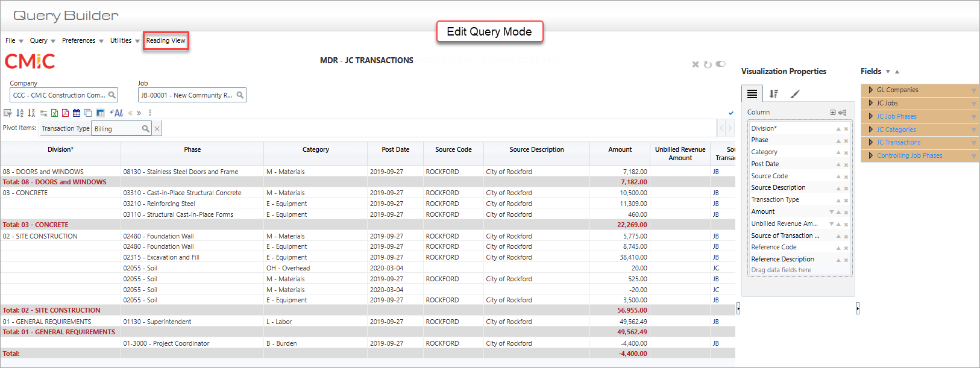The width and height of the screenshot is (980, 368).
Task: Open the Sort tab in Visualization Properties
Action: [x=774, y=94]
